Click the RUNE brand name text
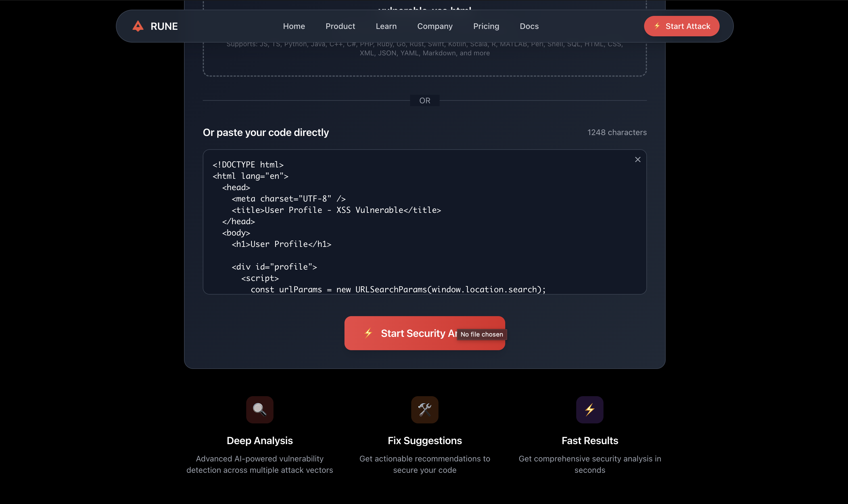The width and height of the screenshot is (848, 504). 164,26
